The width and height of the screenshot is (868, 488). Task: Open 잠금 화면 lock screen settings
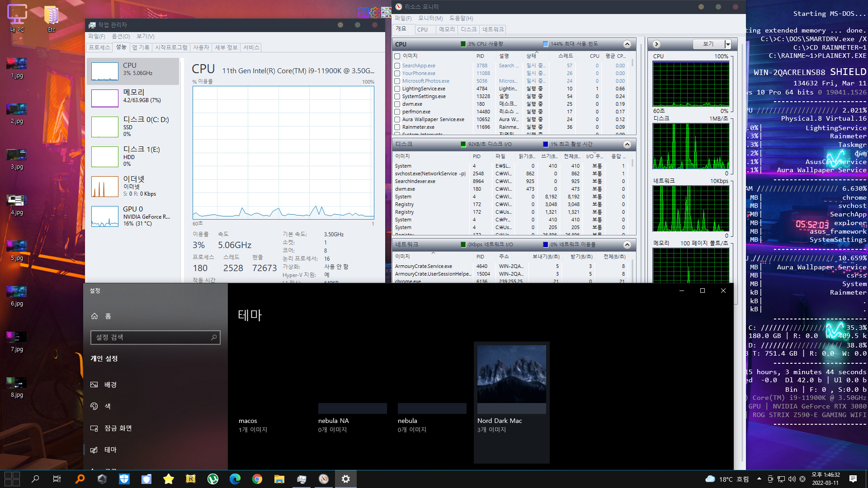(156, 428)
